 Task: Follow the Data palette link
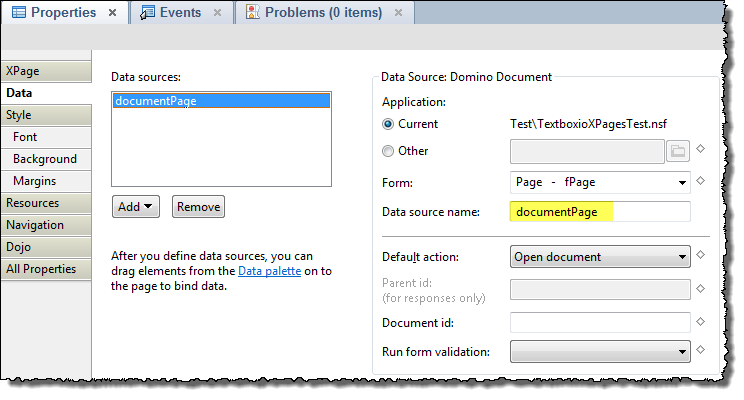pyautogui.click(x=270, y=271)
